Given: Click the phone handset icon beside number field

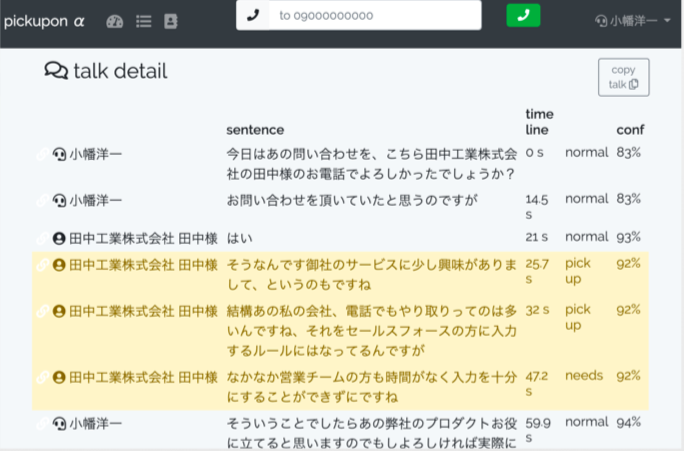Looking at the screenshot, I should [252, 15].
